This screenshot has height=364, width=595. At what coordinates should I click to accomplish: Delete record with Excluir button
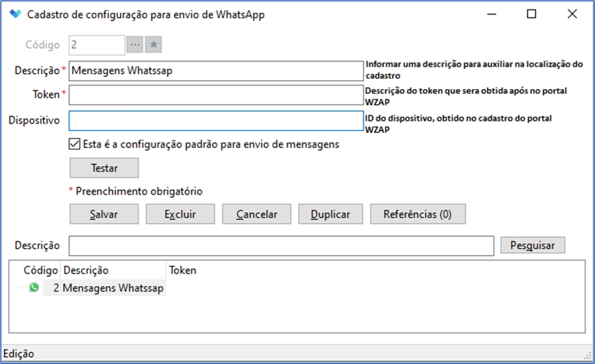(180, 214)
